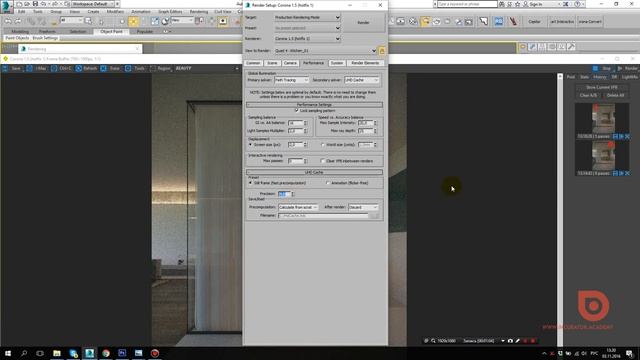Switch to the Common tab
The width and height of the screenshot is (640, 360).
coord(253,63)
